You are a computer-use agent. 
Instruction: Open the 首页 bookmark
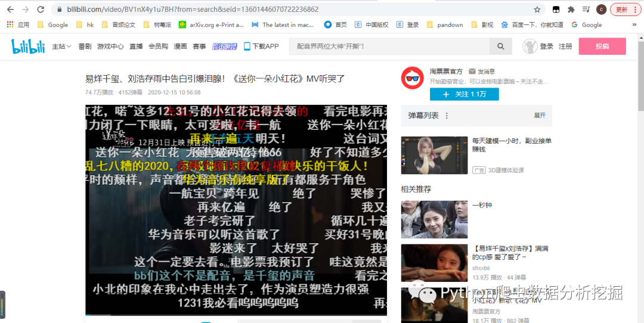click(336, 24)
